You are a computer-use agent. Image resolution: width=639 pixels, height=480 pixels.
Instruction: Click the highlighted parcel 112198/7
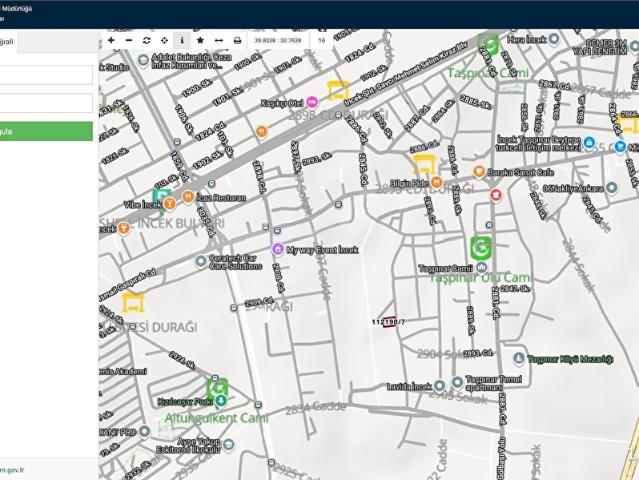389,322
